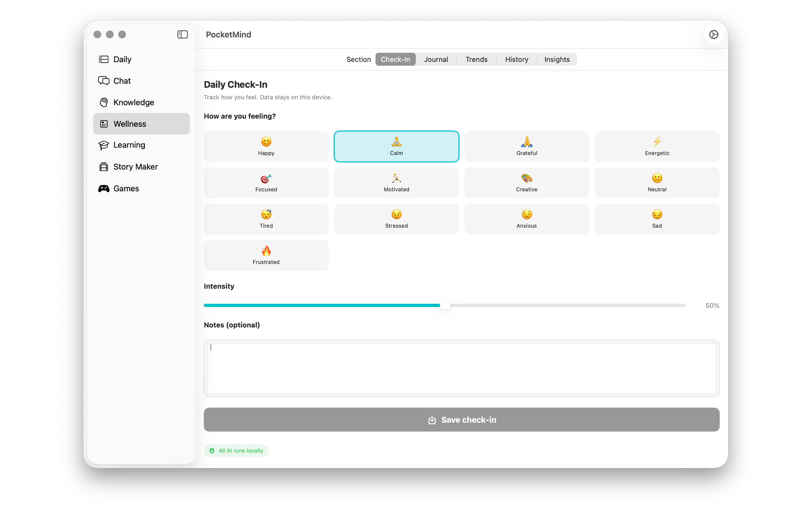
Task: Open Story Maker in the sidebar
Action: (x=141, y=167)
